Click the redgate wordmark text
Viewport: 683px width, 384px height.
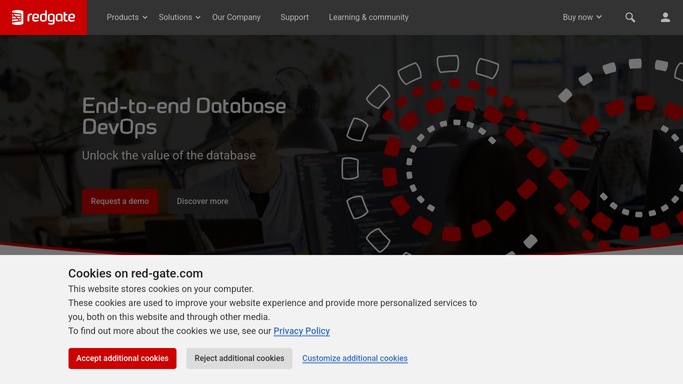pos(51,17)
